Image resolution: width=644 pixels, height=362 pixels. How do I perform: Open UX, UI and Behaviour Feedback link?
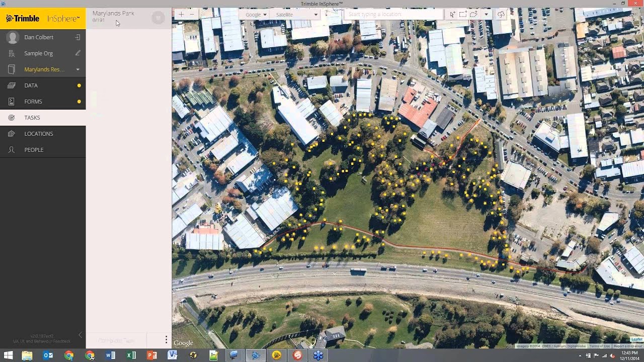click(42, 341)
